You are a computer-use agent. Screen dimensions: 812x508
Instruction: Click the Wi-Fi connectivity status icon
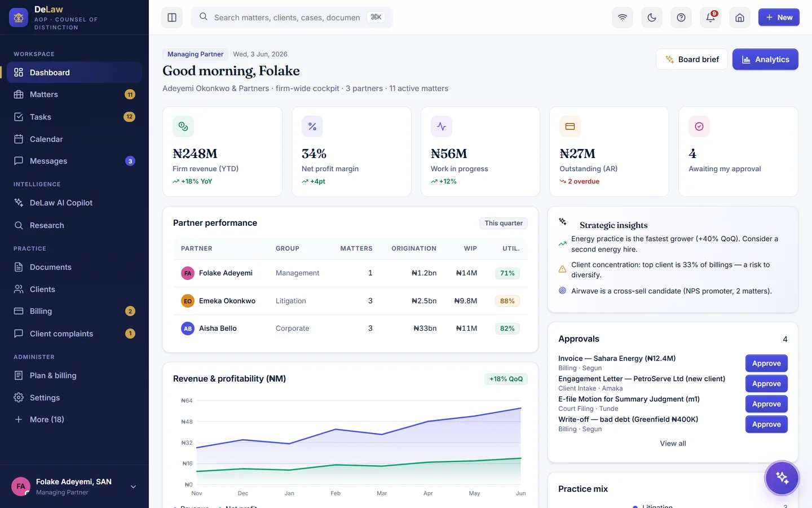click(623, 17)
